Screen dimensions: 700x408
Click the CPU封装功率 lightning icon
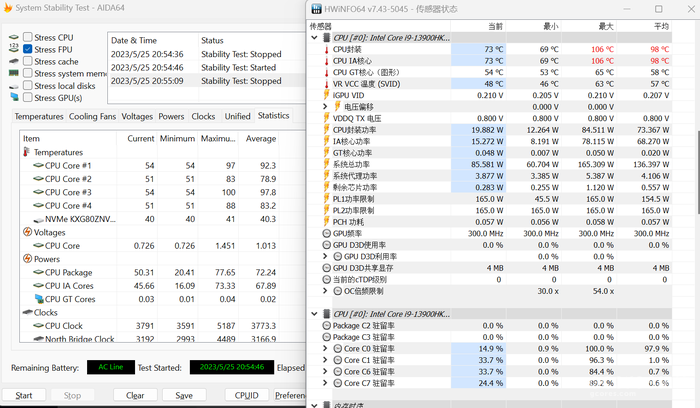[326, 130]
